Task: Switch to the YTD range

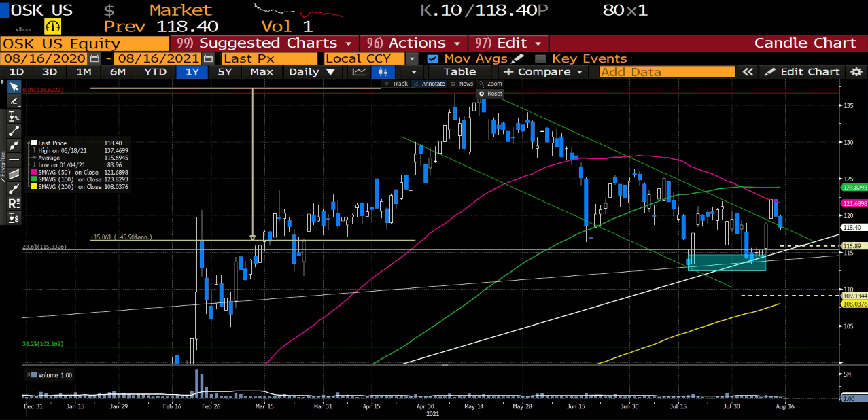Action: tap(155, 72)
